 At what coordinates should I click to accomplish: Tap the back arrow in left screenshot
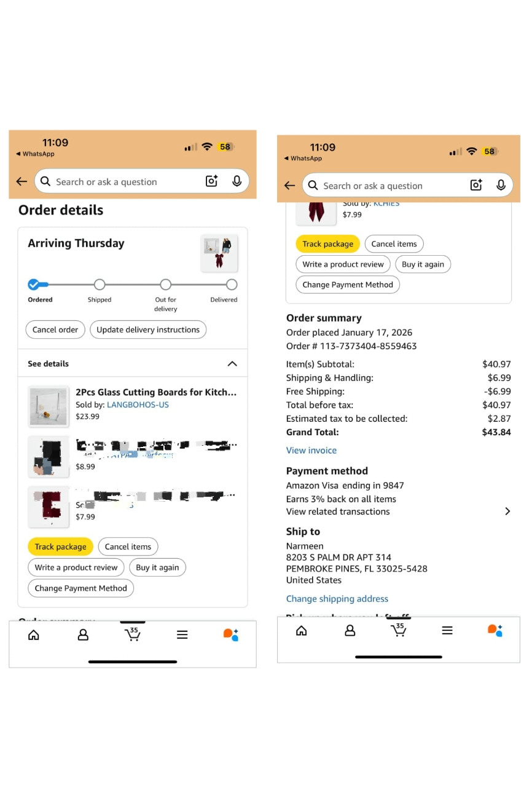click(x=22, y=181)
